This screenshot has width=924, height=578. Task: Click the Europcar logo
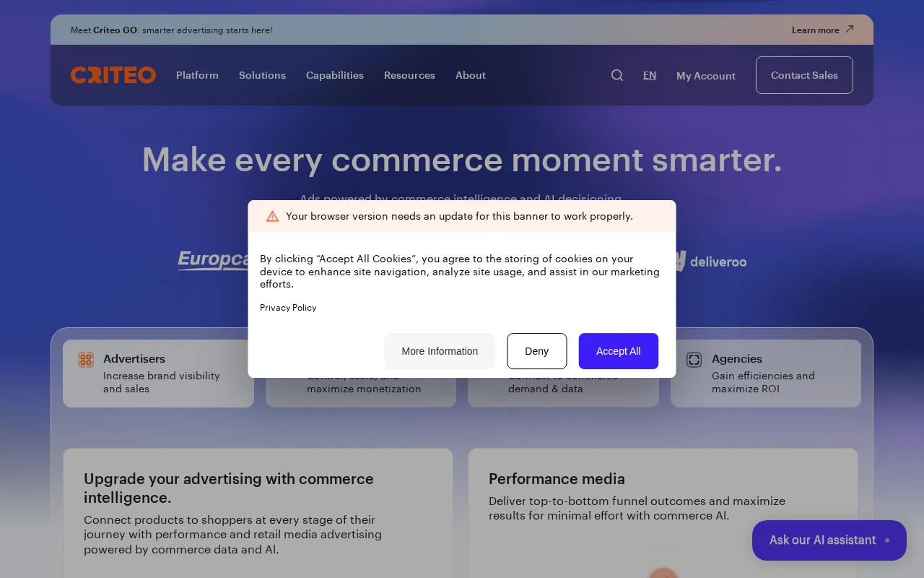coord(214,260)
